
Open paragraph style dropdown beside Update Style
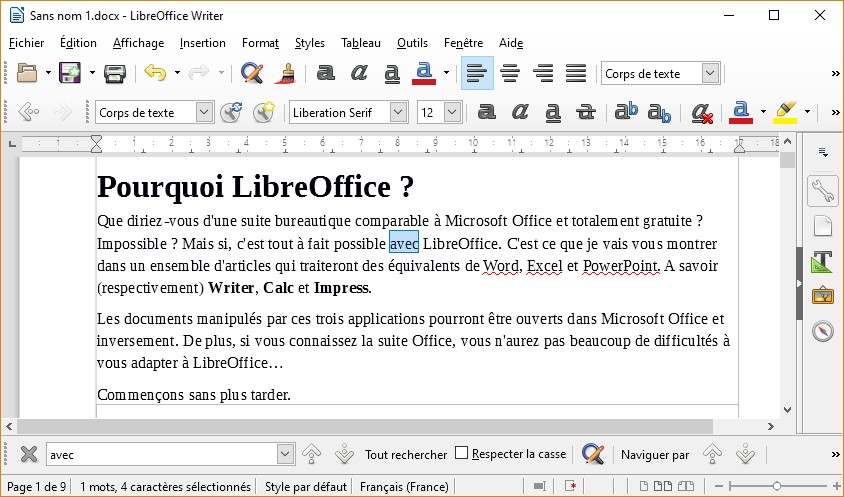click(204, 113)
